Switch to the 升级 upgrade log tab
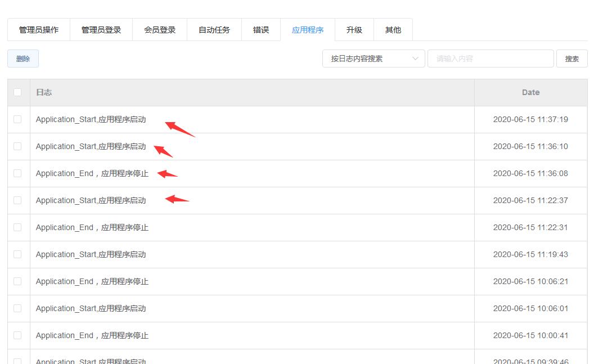The height and width of the screenshot is (364, 594). (x=354, y=30)
